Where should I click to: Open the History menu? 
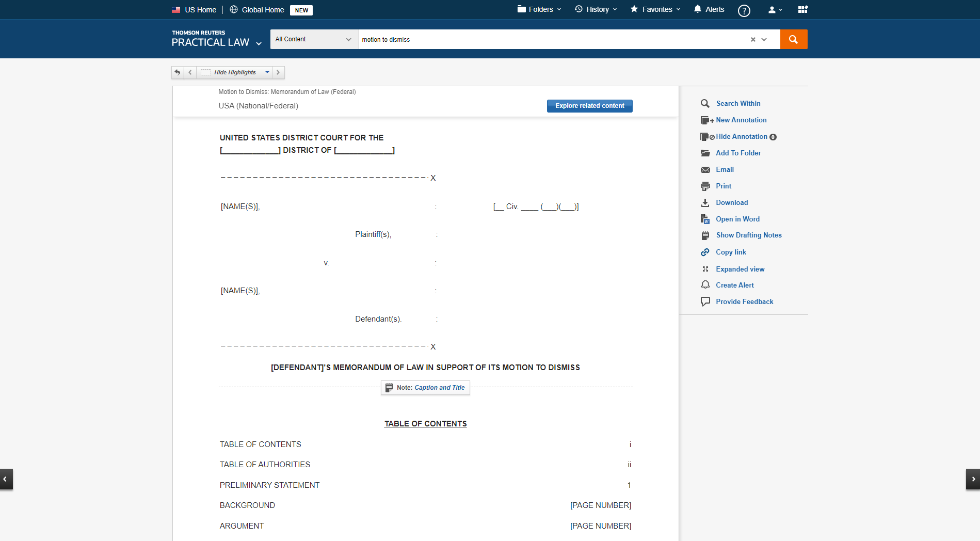pyautogui.click(x=596, y=9)
